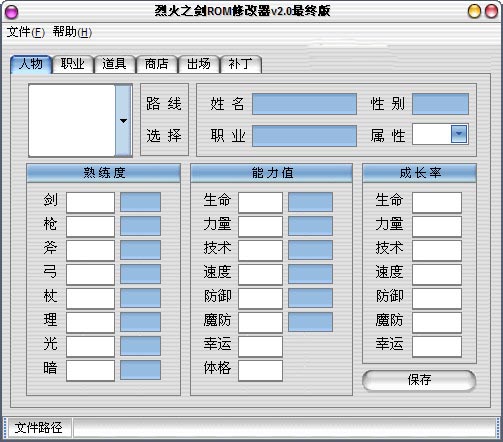The image size is (503, 442).
Task: Select the 体格 ability input box
Action: click(260, 370)
